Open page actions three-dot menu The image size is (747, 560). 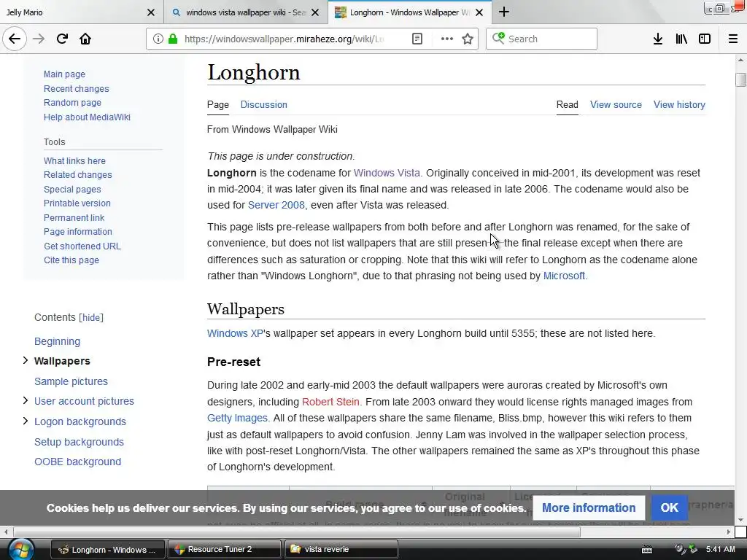pyautogui.click(x=447, y=39)
